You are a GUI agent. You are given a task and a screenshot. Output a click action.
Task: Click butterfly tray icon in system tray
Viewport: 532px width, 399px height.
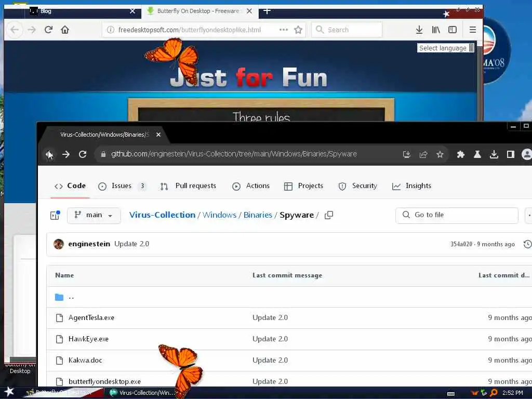pos(475,393)
